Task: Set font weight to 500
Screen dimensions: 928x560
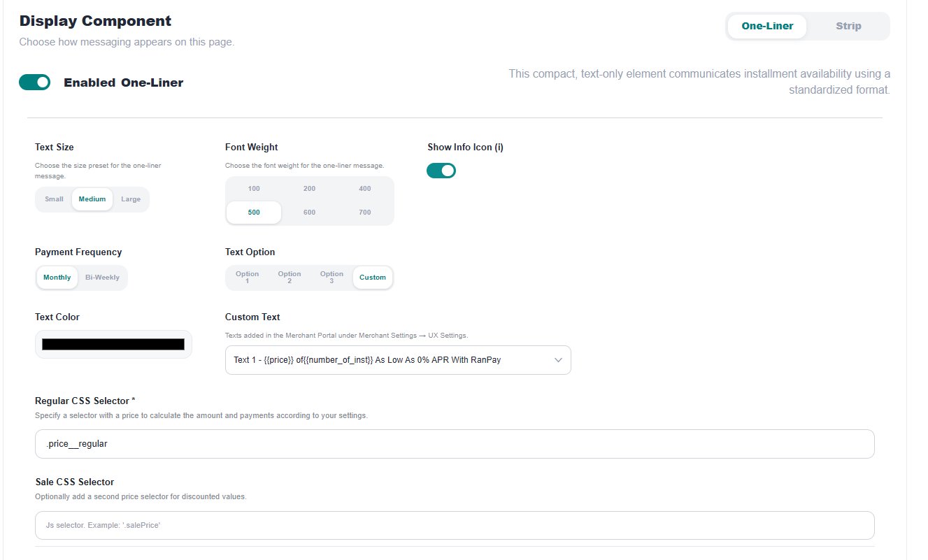Action: pyautogui.click(x=254, y=213)
